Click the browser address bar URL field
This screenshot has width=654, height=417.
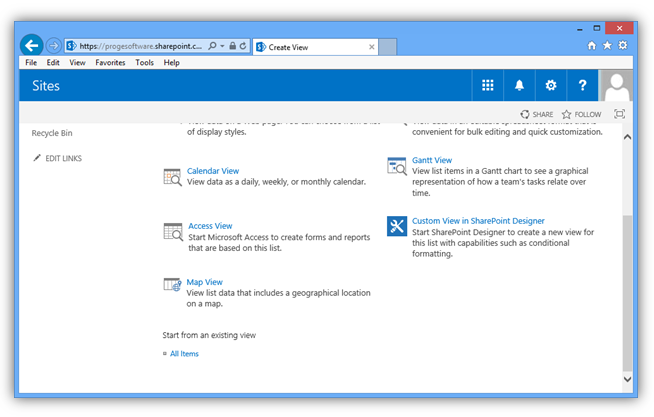pos(139,46)
